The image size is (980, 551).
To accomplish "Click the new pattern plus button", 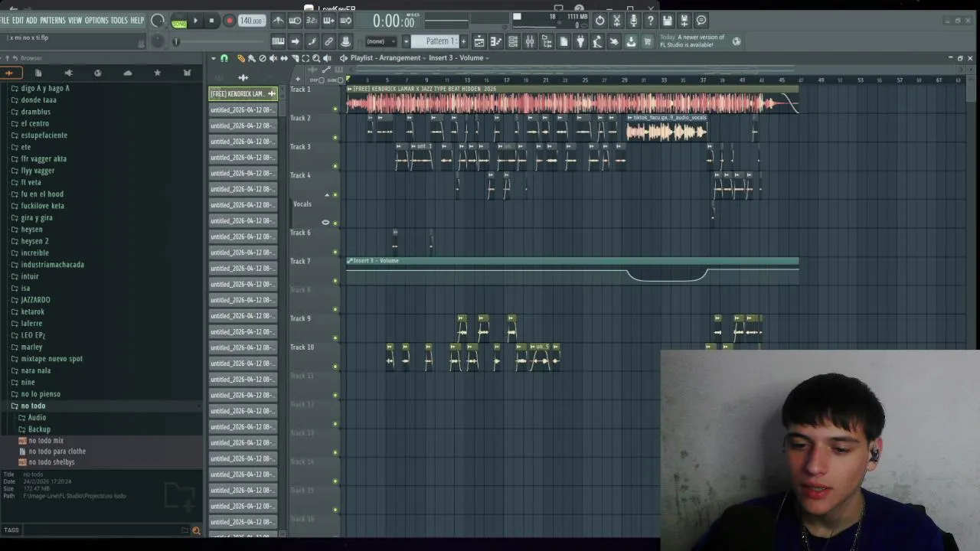I will [463, 41].
